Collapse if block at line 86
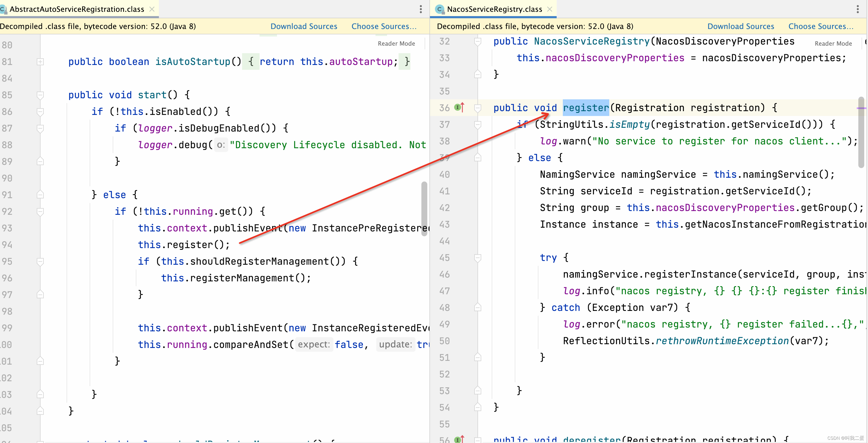868x443 pixels. (x=40, y=112)
